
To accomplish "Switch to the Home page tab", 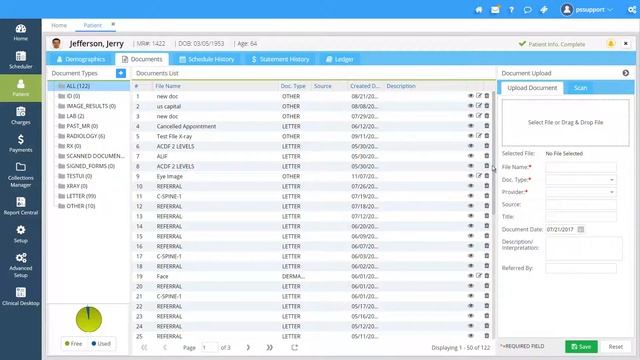I will (x=59, y=25).
